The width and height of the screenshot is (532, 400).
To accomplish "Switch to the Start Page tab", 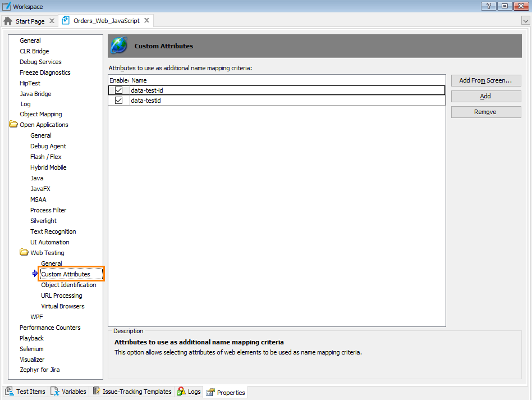I will pyautogui.click(x=30, y=20).
